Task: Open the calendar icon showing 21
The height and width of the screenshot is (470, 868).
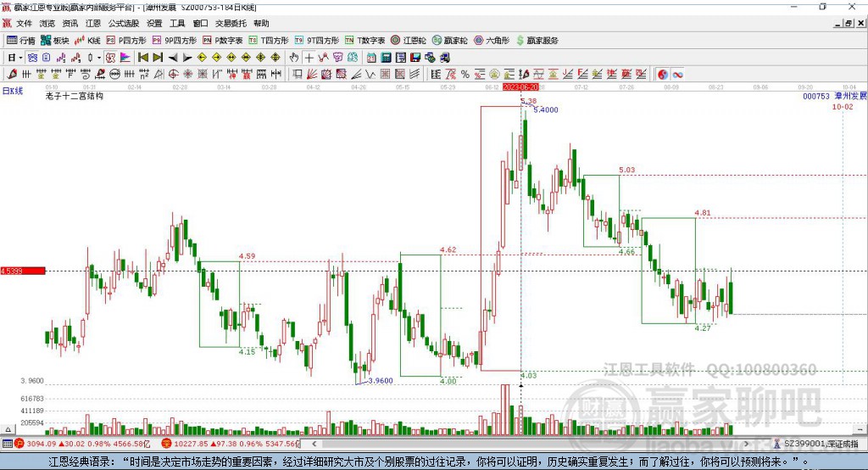Action: (x=371, y=58)
